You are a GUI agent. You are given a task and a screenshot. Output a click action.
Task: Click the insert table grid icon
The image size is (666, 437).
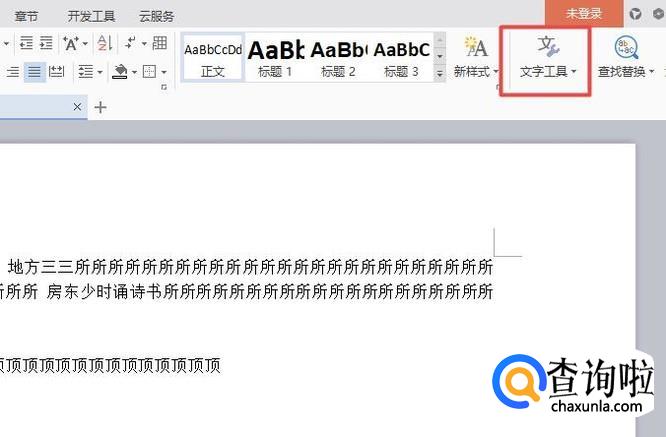click(x=159, y=43)
